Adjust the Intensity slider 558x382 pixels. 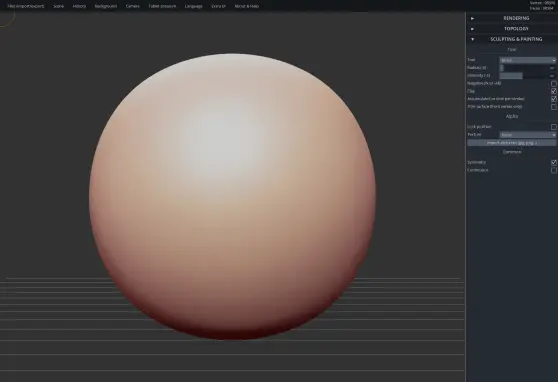[523, 75]
